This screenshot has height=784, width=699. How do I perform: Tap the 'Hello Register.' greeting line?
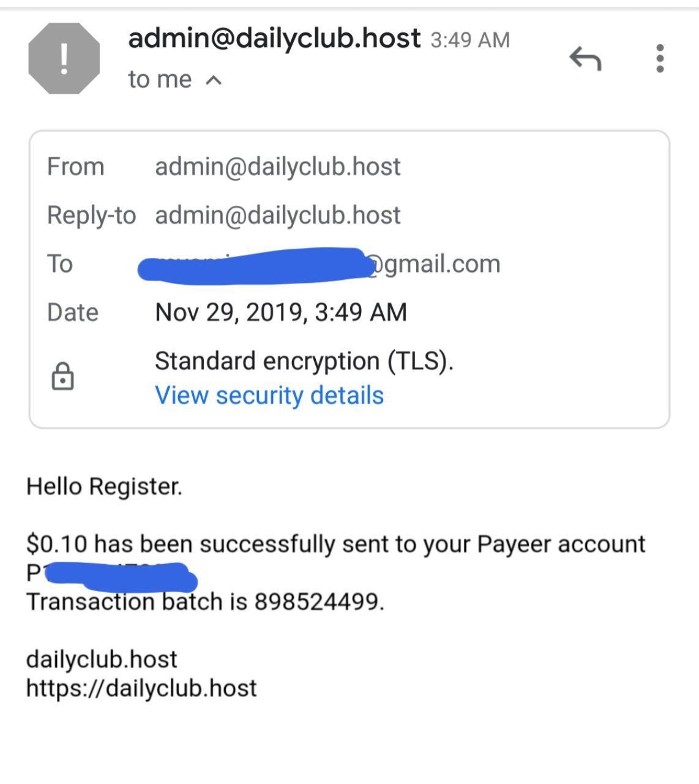click(104, 487)
